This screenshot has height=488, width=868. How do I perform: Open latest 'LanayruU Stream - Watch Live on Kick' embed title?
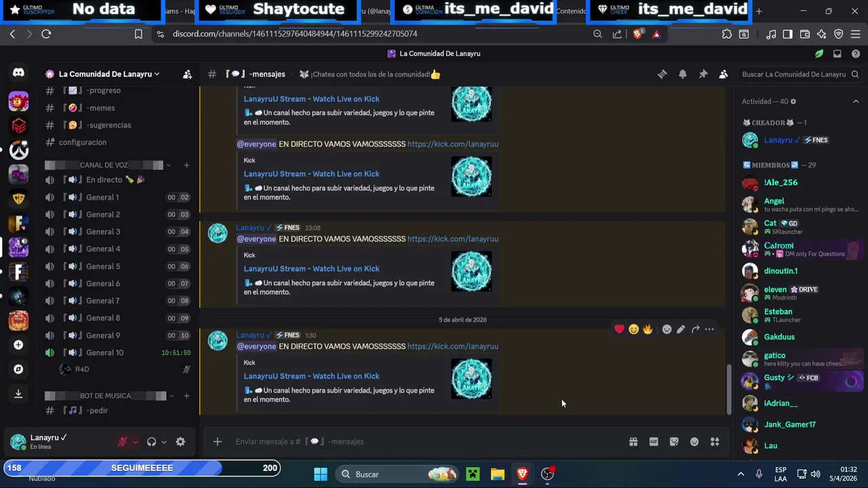tap(311, 376)
